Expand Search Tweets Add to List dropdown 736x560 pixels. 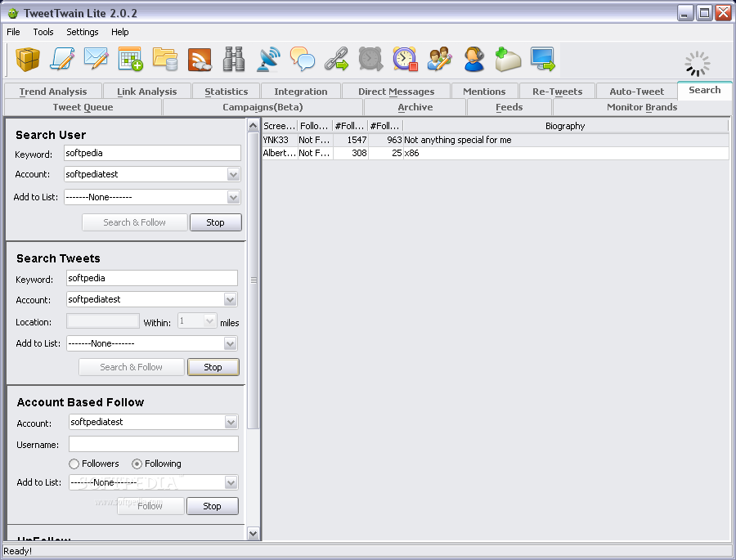[x=230, y=343]
